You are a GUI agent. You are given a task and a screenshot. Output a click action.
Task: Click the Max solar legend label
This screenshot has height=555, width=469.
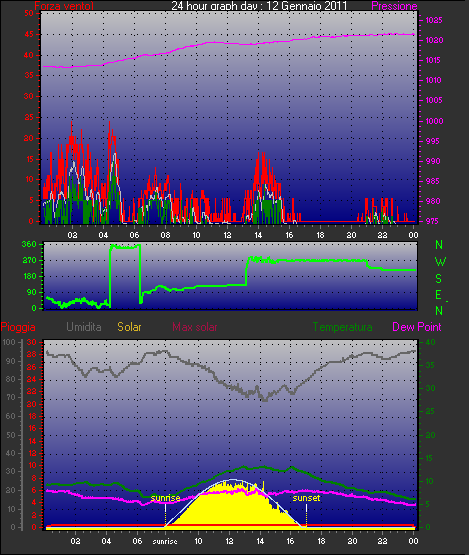195,327
